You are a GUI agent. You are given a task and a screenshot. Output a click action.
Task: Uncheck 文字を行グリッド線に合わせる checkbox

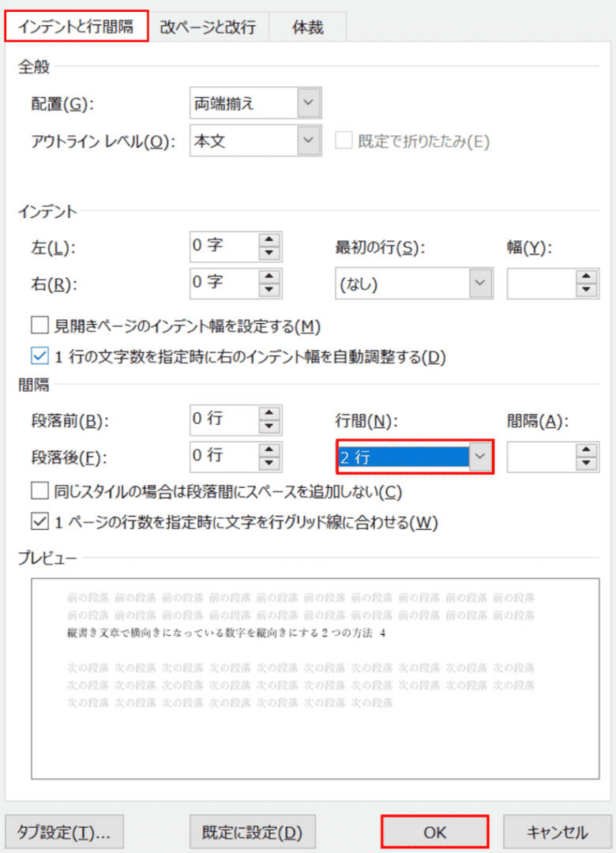(39, 522)
